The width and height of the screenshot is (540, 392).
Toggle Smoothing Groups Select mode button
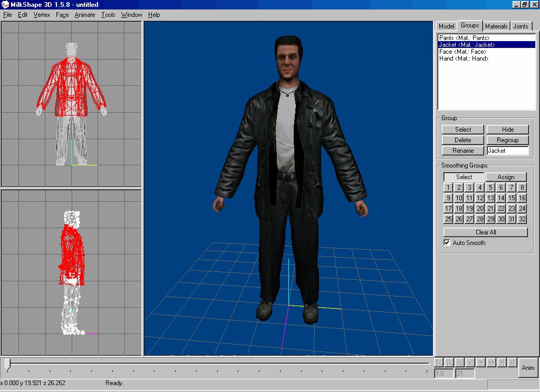pos(464,177)
